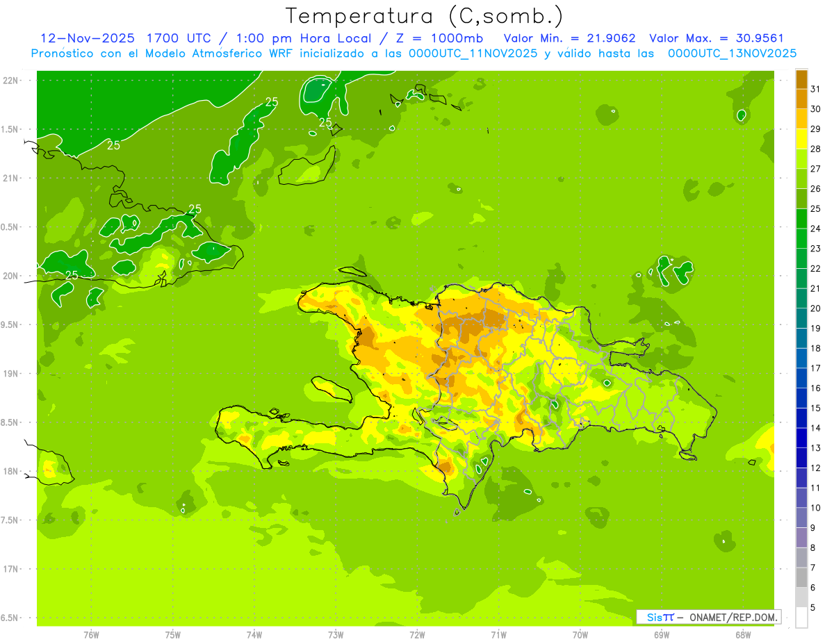This screenshot has width=834, height=644.
Task: Click the '68W' longitude axis label
Action: point(743,634)
